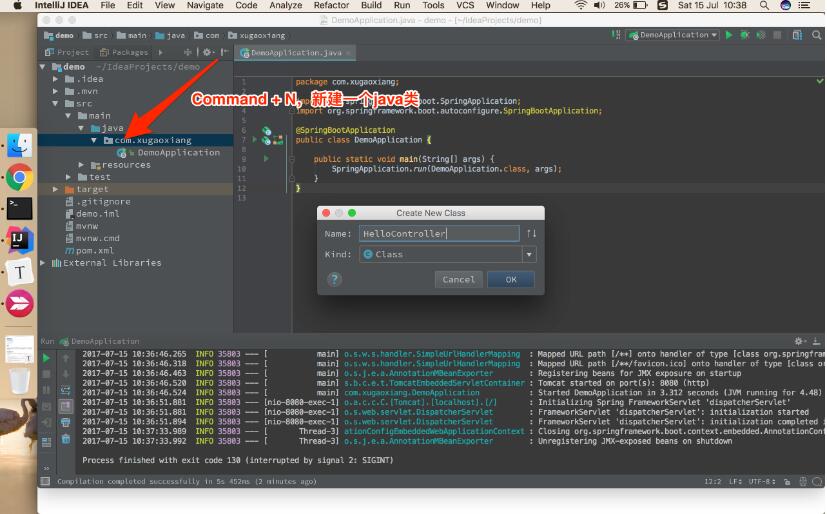This screenshot has height=514, width=827.
Task: Collapse the main folder
Action: click(68, 115)
